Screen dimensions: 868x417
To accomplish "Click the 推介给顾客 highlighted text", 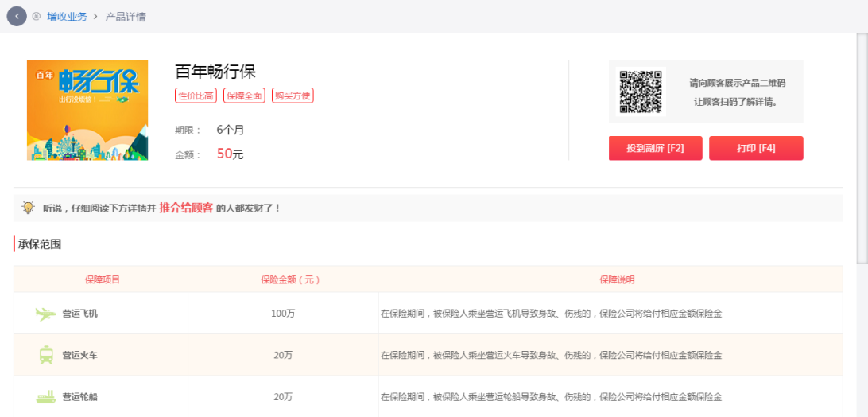I will click(186, 208).
